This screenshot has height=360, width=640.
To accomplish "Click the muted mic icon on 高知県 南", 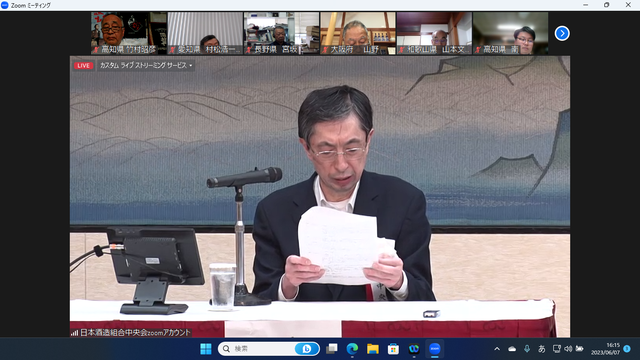I will [x=478, y=50].
